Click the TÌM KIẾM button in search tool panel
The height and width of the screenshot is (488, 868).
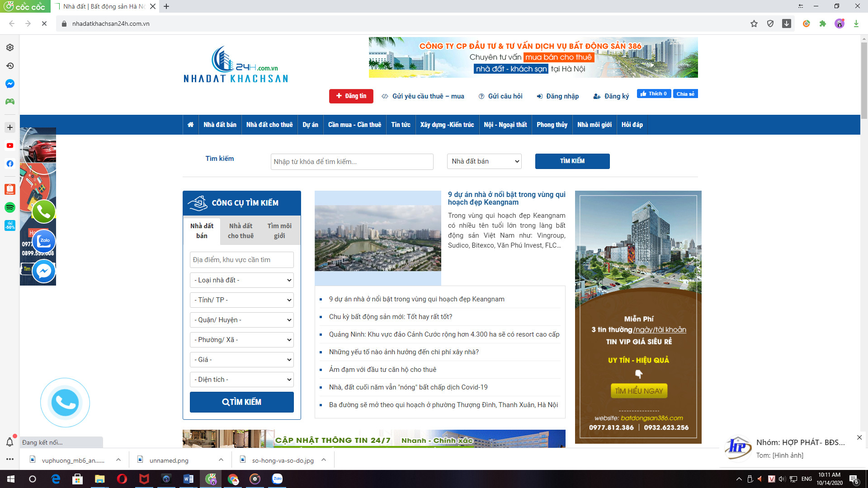[242, 402]
